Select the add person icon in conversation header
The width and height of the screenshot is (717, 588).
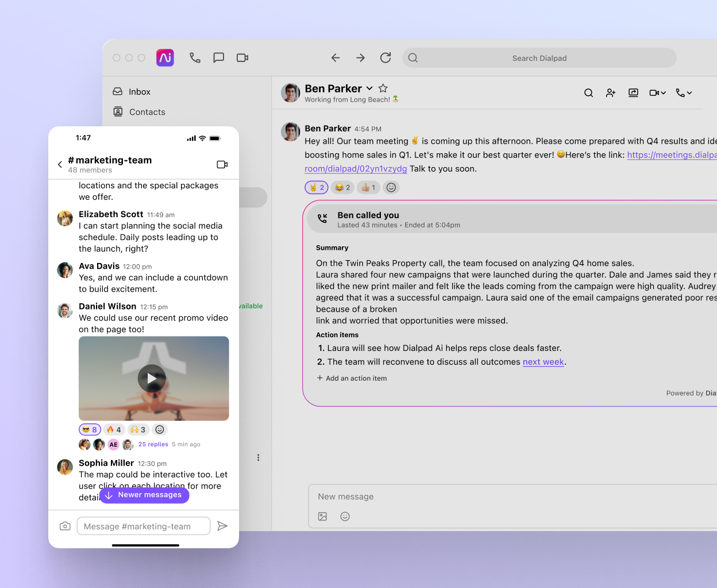click(610, 92)
